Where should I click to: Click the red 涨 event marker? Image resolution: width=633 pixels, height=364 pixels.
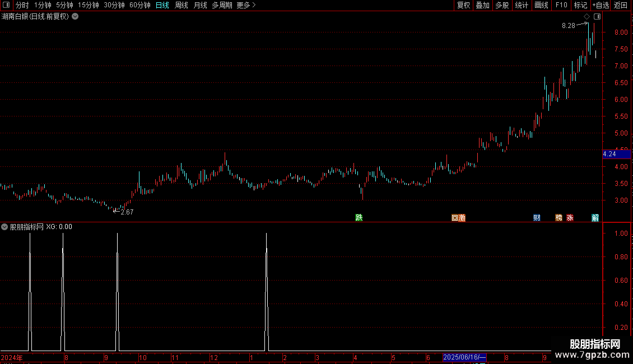click(x=570, y=218)
